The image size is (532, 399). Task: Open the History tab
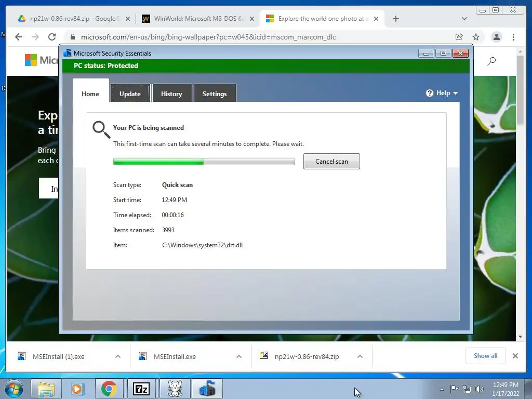[171, 94]
